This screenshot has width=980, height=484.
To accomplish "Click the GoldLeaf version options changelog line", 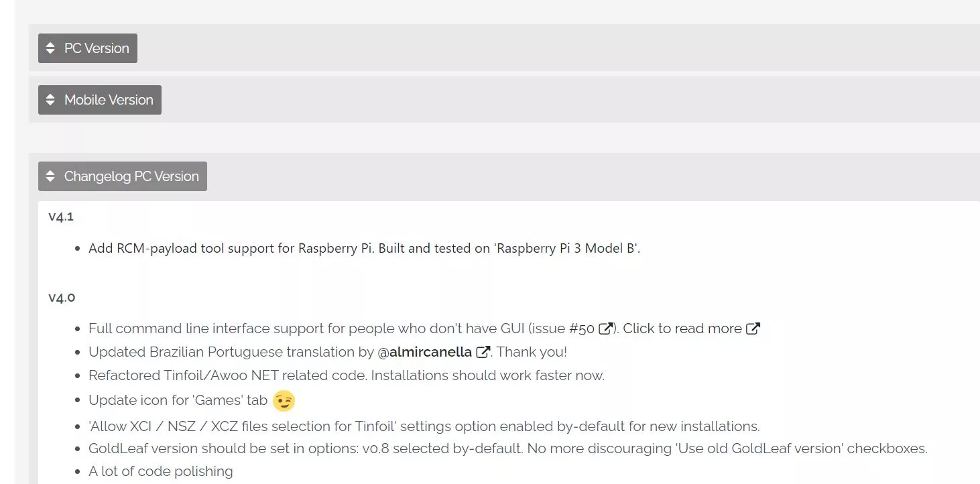I will pyautogui.click(x=507, y=448).
